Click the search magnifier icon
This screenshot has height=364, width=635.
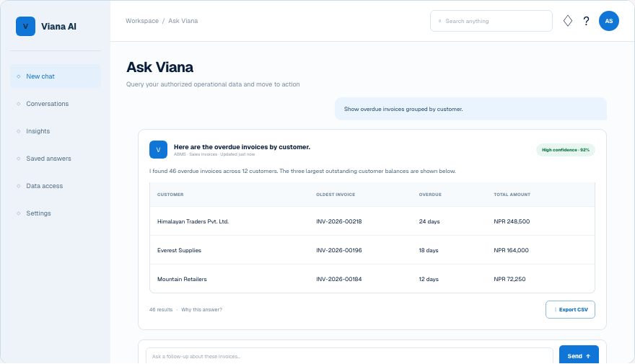click(439, 21)
